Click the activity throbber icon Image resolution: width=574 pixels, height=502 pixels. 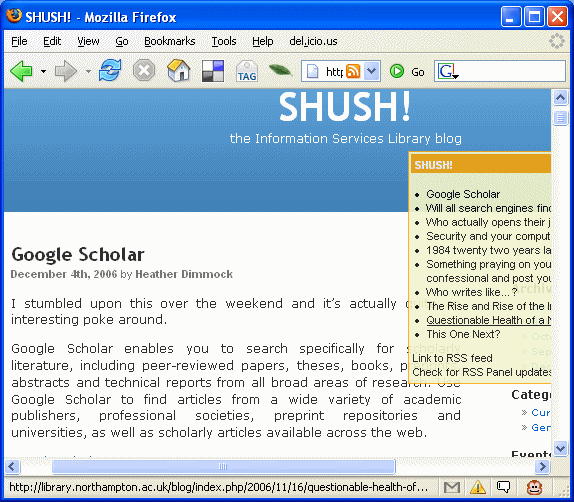pos(557,41)
